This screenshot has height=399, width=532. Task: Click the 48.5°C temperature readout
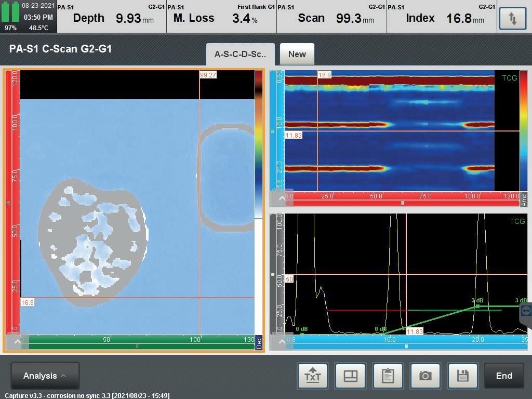[38, 28]
